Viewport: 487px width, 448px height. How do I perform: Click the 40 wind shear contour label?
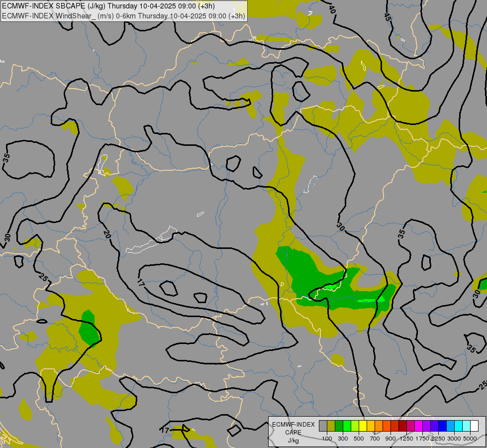(x=331, y=9)
